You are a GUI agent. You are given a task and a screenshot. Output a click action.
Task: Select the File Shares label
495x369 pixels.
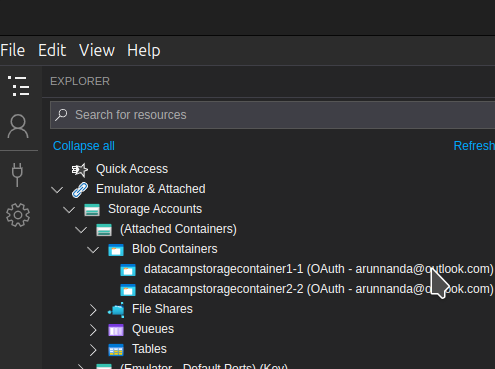(162, 309)
